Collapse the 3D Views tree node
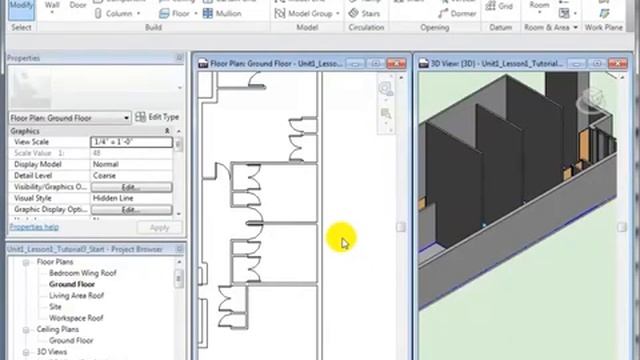640x360 pixels. 26,352
